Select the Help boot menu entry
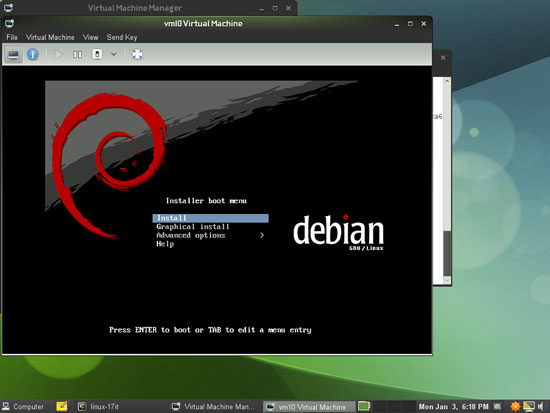 point(165,244)
